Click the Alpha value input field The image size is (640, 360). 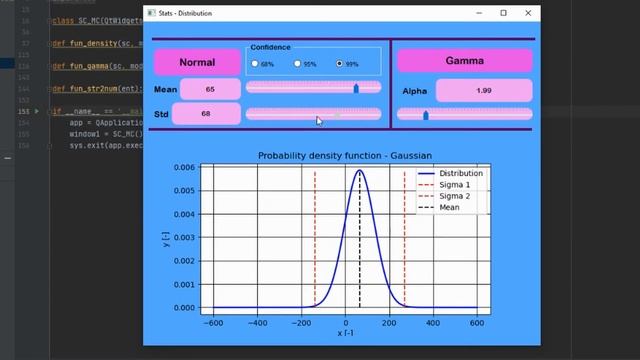[484, 90]
